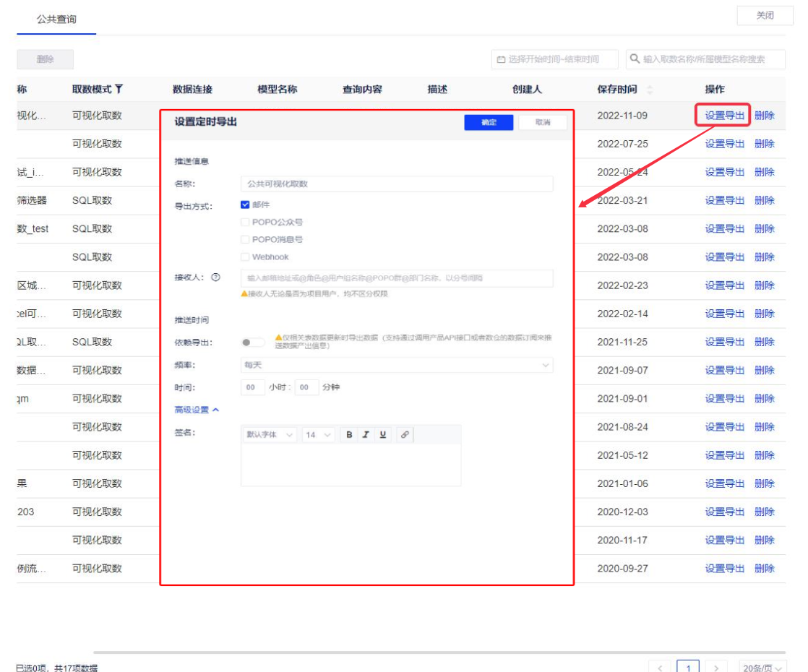
Task: Click the blue 确定 button in dialog
Action: coord(489,123)
